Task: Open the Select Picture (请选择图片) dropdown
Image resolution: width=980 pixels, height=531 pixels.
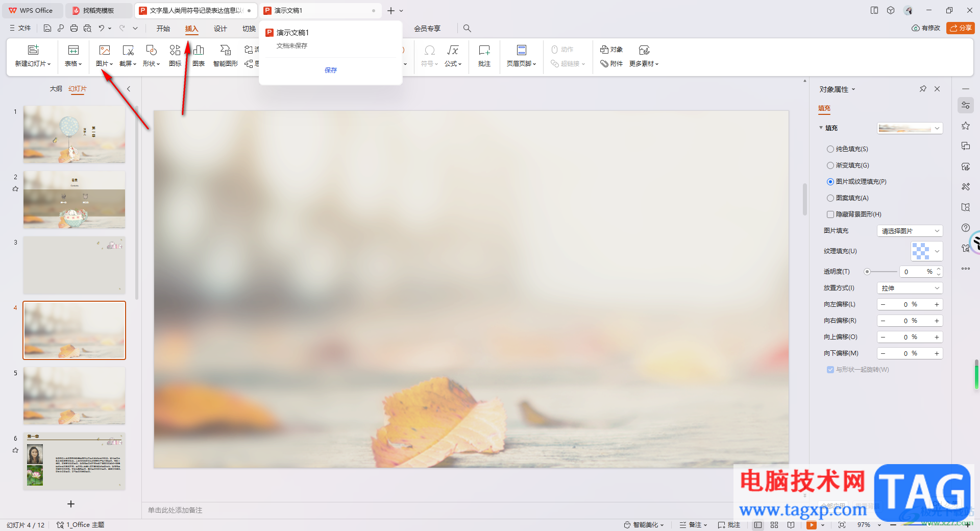Action: (x=910, y=231)
